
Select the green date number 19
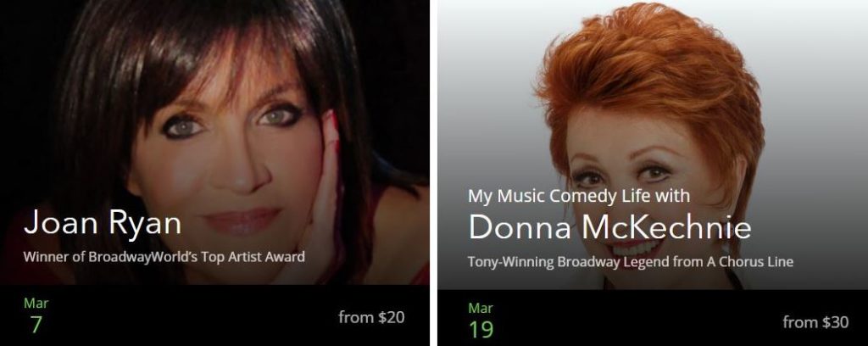(481, 329)
